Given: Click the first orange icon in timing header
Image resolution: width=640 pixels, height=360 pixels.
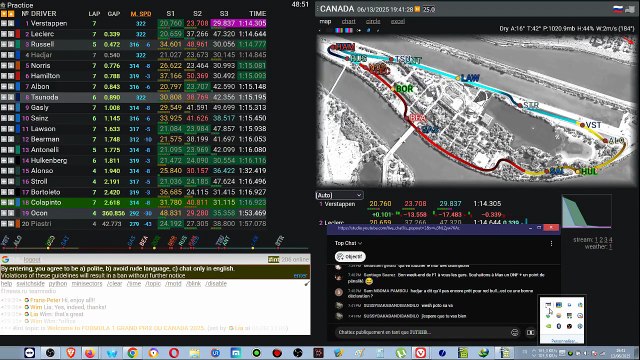Looking at the screenshot, I should 4,13.
